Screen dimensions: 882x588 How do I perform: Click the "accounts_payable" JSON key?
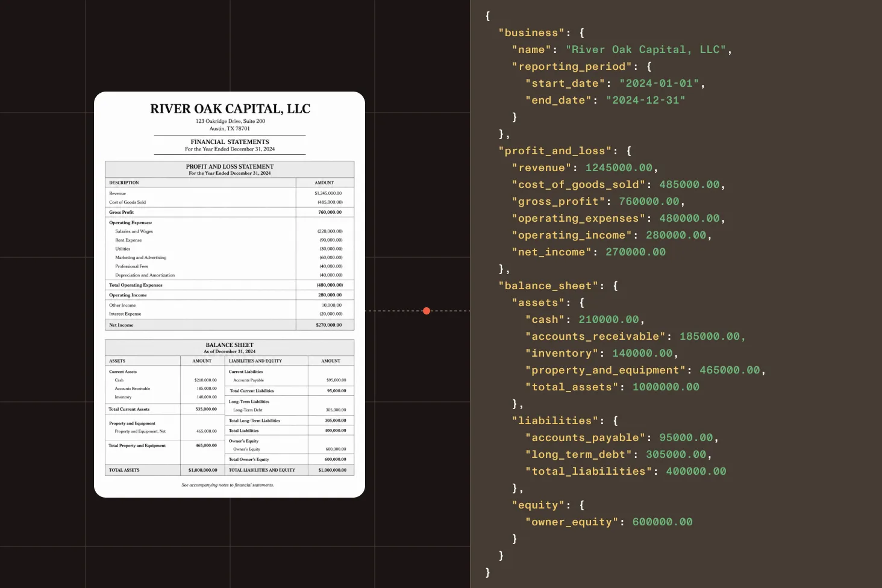point(586,437)
